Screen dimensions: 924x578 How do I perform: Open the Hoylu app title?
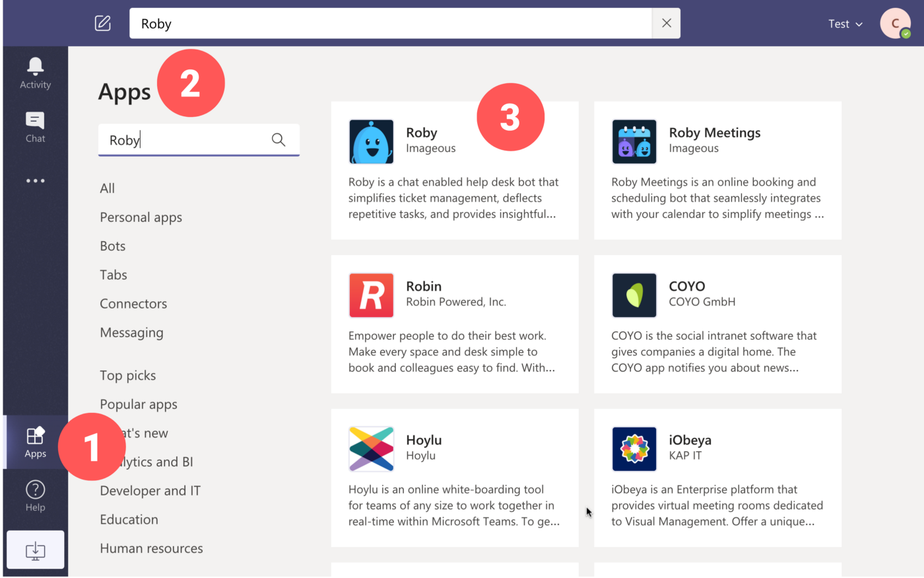click(x=424, y=440)
